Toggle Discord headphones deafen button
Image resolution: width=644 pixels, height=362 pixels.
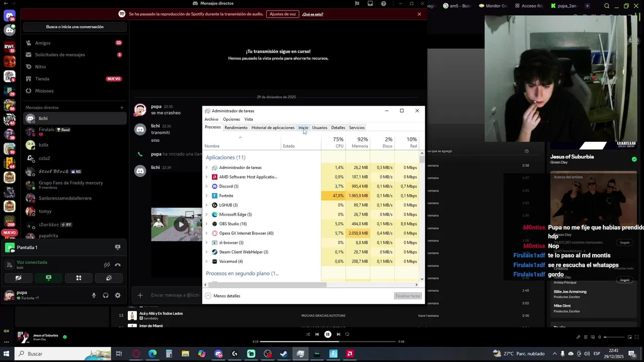106,295
